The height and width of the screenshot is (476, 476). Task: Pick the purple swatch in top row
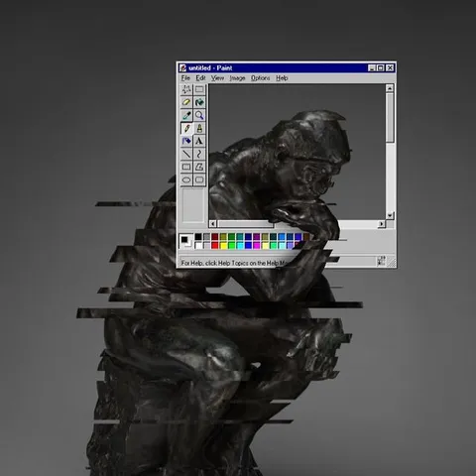257,237
